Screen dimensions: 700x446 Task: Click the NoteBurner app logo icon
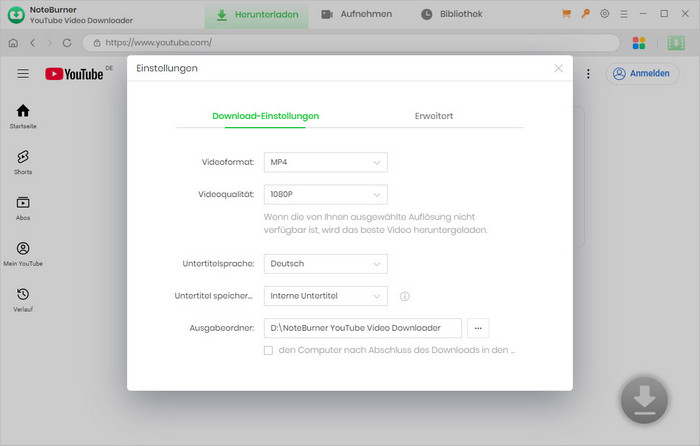(x=16, y=15)
